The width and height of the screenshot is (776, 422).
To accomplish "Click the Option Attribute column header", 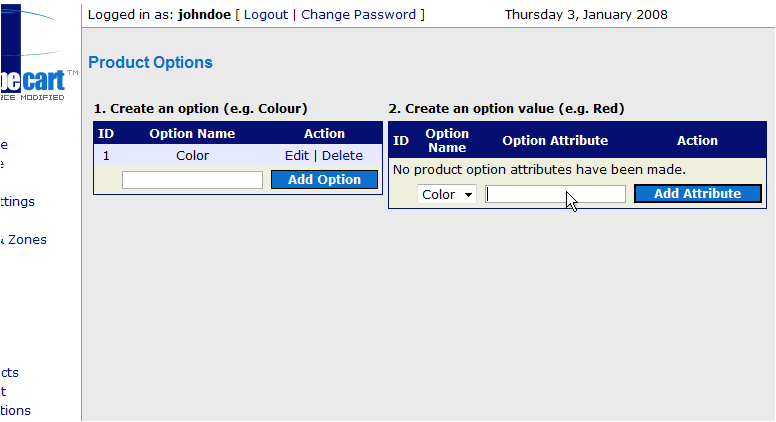I will point(555,141).
